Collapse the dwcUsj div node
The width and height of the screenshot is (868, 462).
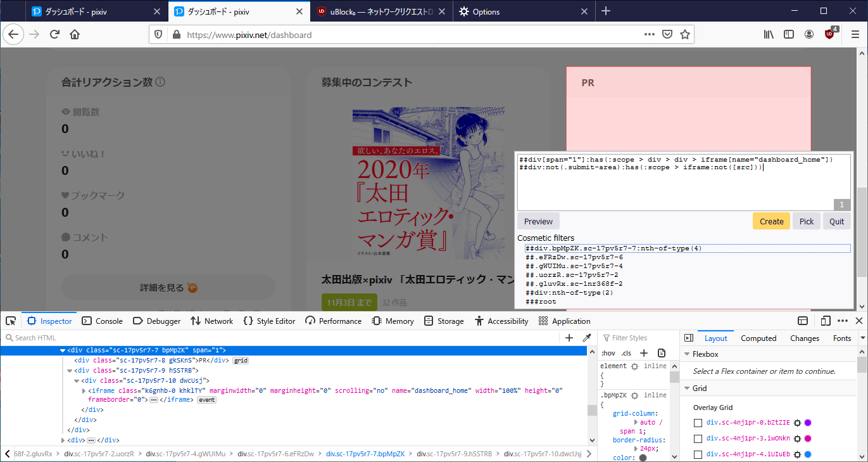point(77,381)
